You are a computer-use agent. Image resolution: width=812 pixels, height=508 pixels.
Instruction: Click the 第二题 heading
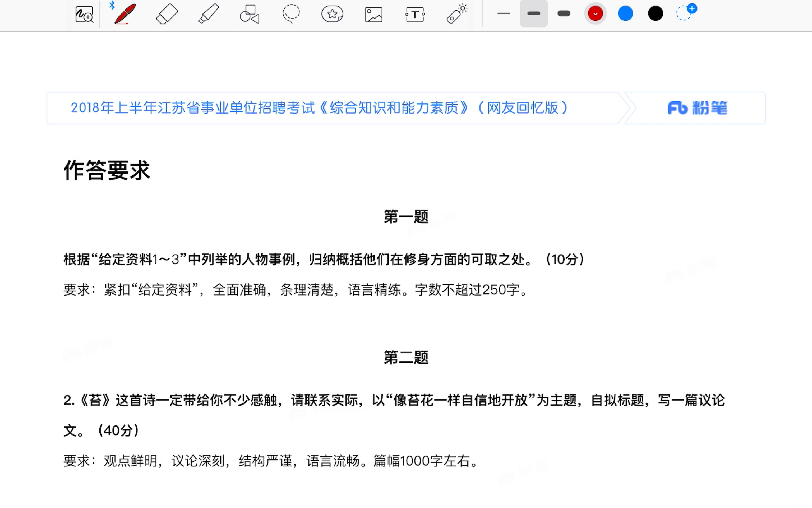[x=406, y=357]
